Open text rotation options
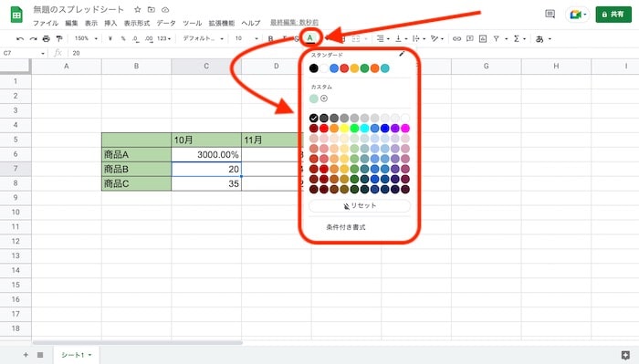Image resolution: width=639 pixels, height=364 pixels. (436, 38)
